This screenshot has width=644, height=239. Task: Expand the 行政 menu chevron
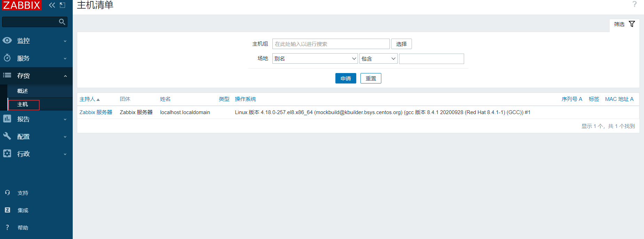(65, 154)
